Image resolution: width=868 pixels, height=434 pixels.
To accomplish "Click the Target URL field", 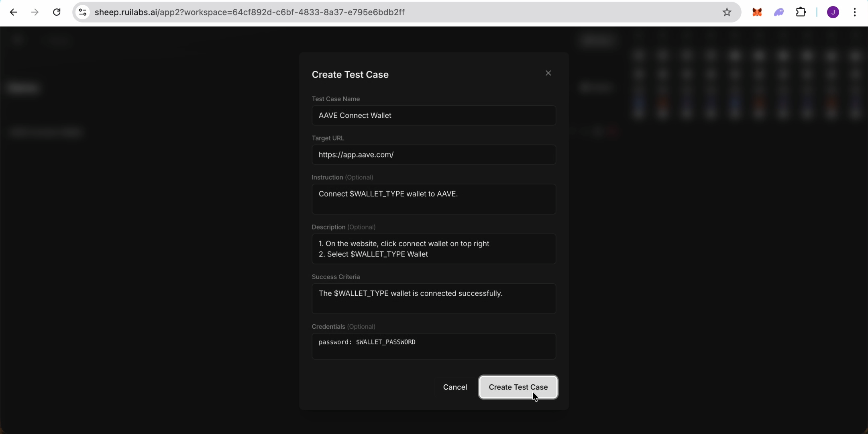I will click(x=433, y=154).
